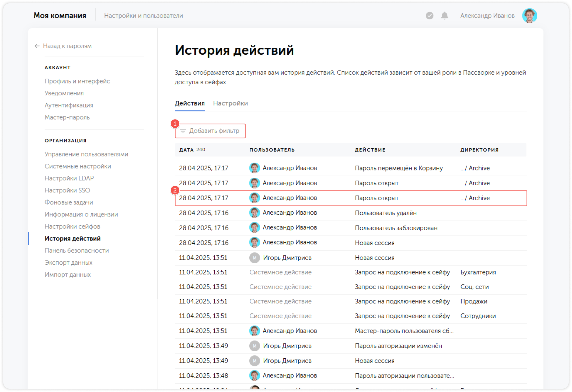The height and width of the screenshot is (392, 572).
Task: Open Управление пользователями settings
Action: pyautogui.click(x=86, y=154)
